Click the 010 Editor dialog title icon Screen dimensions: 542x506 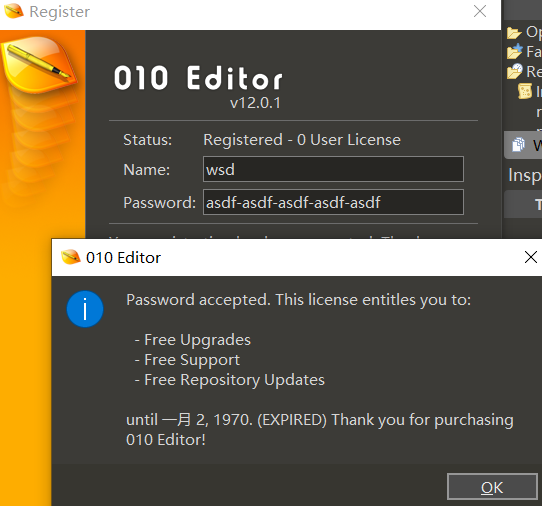[71, 257]
